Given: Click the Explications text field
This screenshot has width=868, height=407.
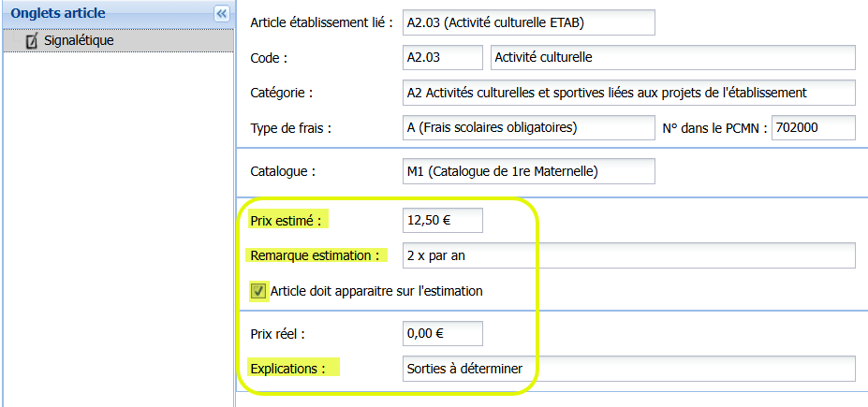Looking at the screenshot, I should [x=629, y=369].
